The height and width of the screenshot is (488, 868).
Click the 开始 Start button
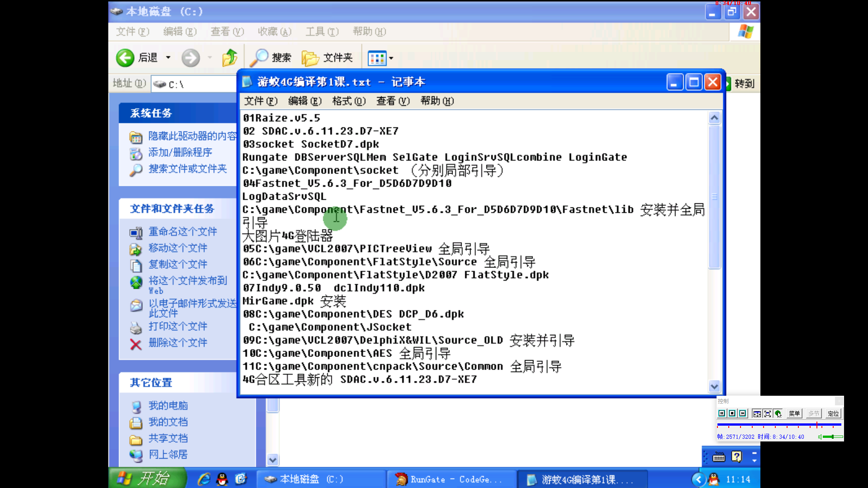pos(147,478)
